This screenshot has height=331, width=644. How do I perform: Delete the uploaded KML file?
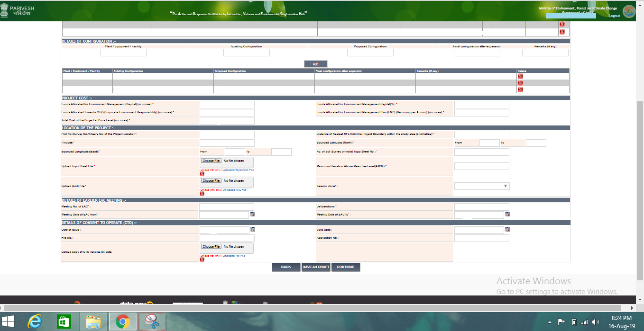pos(202,194)
